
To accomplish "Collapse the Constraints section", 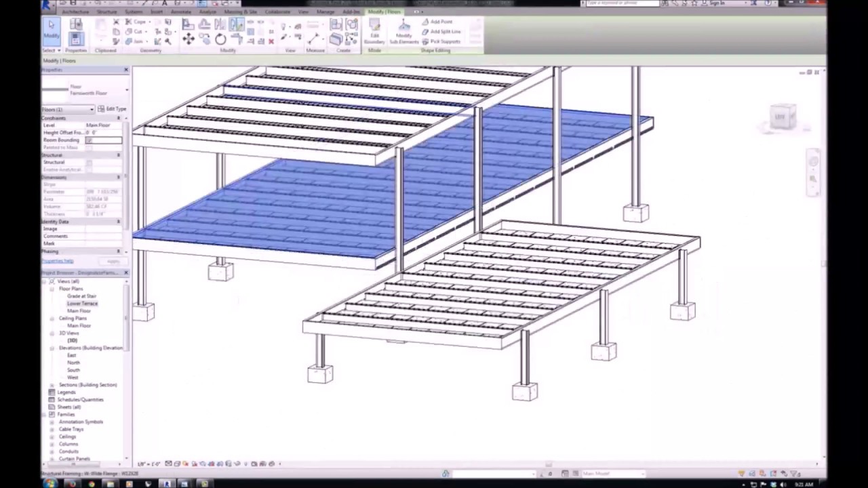I will [118, 118].
